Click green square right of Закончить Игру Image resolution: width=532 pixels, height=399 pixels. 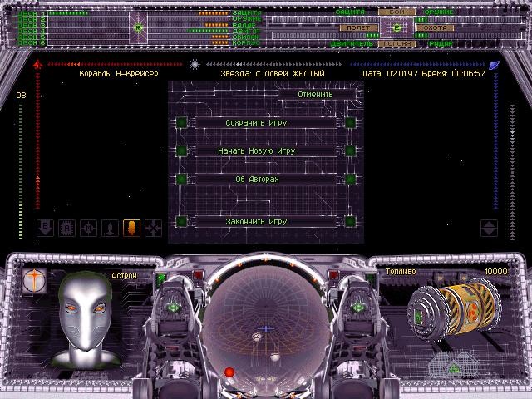pos(351,222)
